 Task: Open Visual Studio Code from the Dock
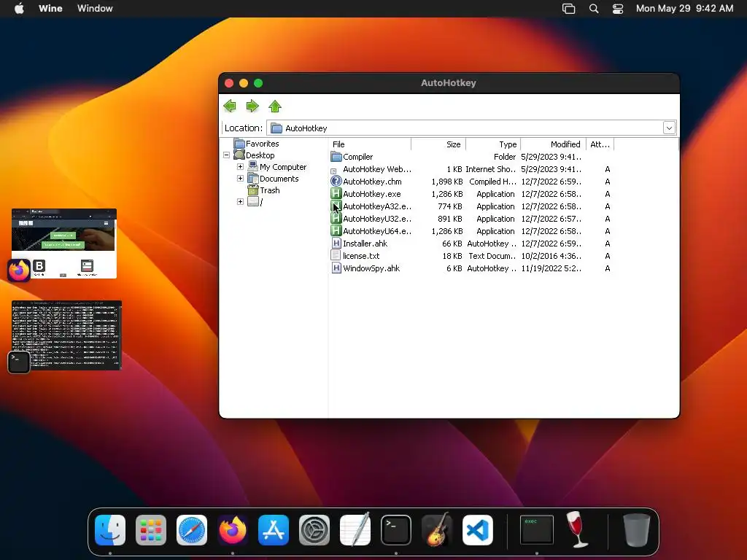pyautogui.click(x=478, y=530)
